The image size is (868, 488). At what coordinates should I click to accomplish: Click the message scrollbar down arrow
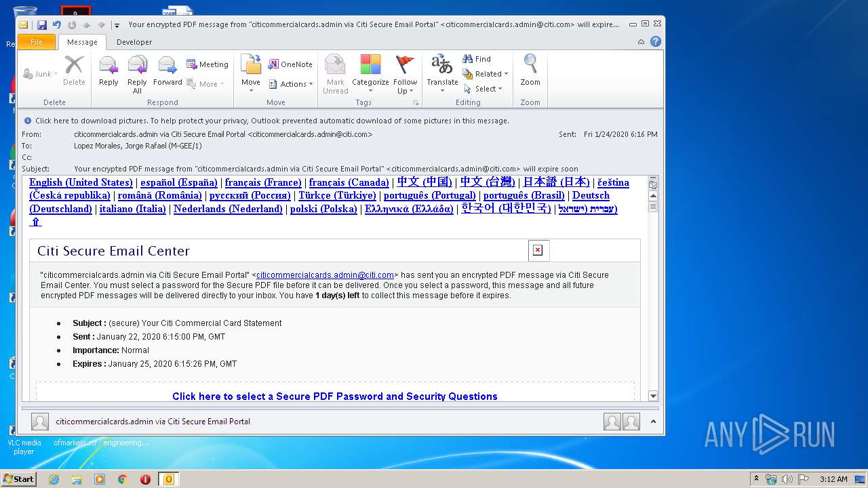click(653, 396)
